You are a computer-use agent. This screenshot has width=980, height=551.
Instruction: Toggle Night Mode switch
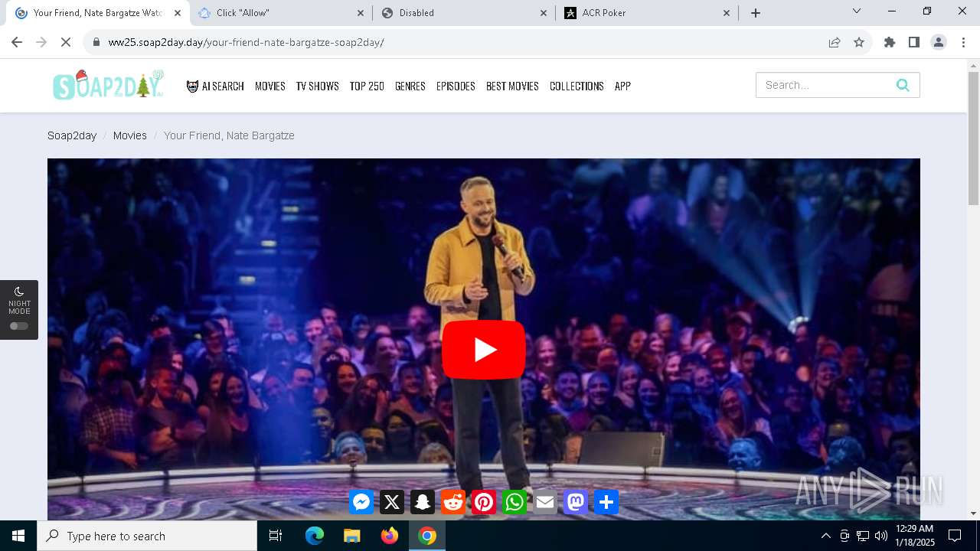click(19, 326)
